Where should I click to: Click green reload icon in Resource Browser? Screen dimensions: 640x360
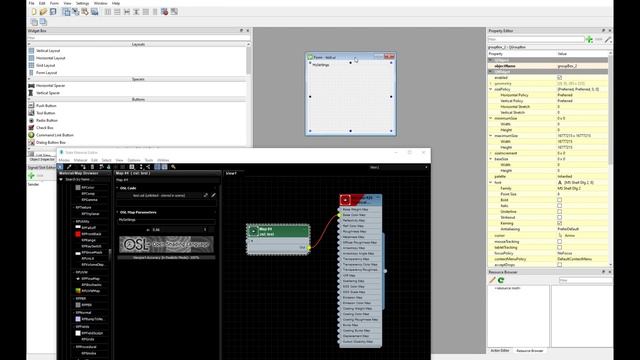pyautogui.click(x=501, y=280)
